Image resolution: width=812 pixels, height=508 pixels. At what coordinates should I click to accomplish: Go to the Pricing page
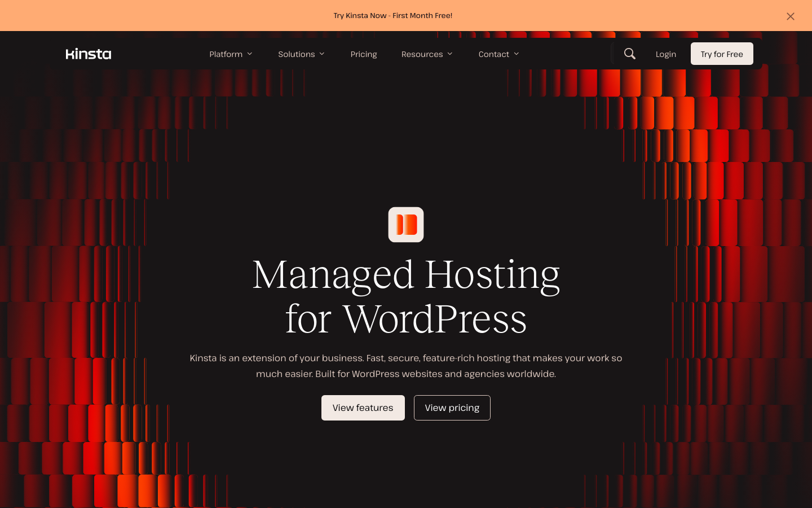[x=364, y=54]
